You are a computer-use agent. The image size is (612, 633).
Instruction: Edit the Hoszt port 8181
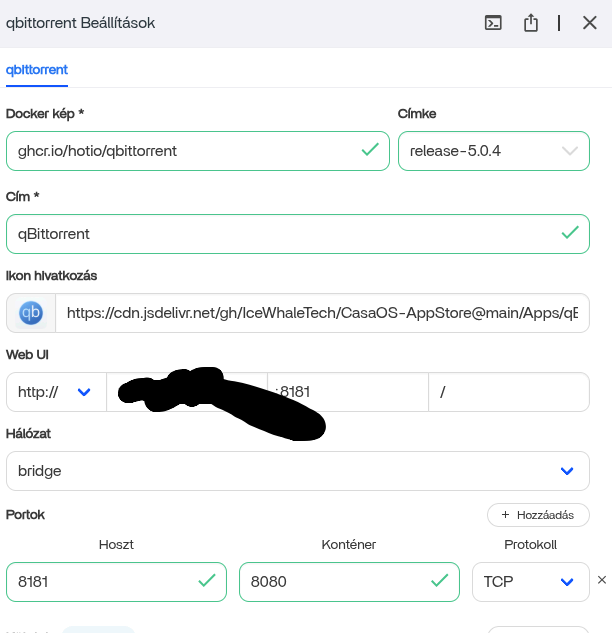tap(116, 582)
